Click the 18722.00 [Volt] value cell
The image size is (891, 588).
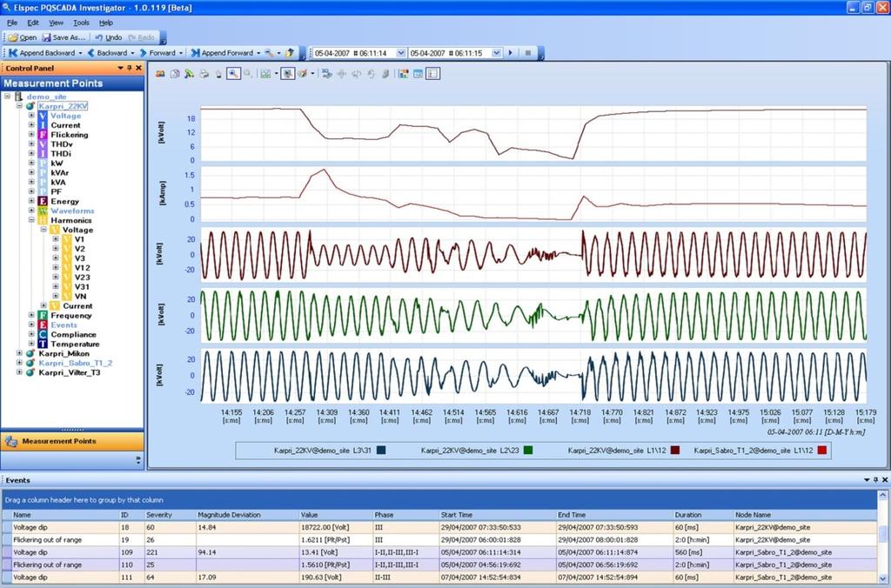[335, 527]
